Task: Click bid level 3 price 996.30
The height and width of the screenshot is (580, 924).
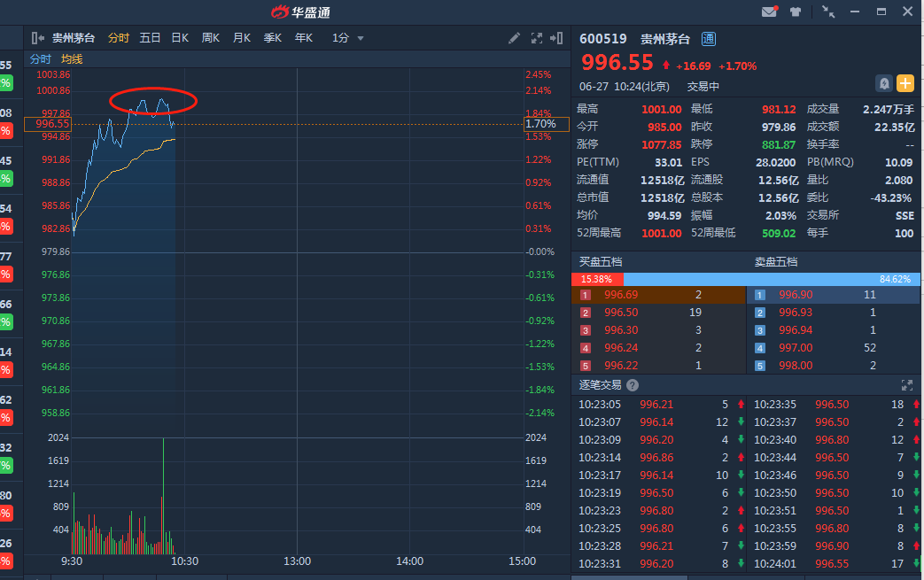Action: tap(621, 329)
